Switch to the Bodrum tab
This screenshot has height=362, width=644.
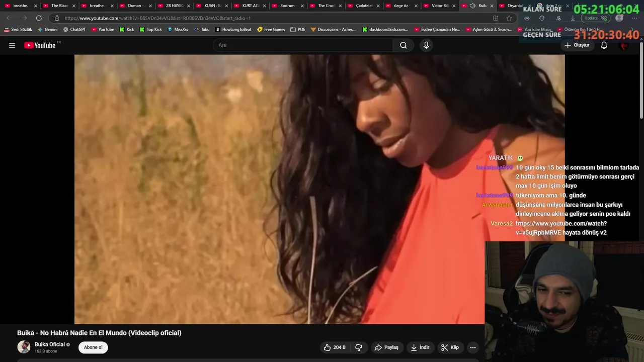coord(287,6)
